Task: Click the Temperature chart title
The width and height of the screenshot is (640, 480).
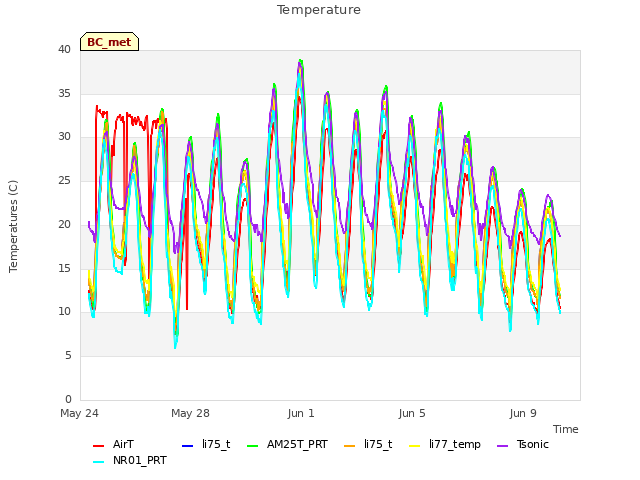Action: (x=319, y=10)
